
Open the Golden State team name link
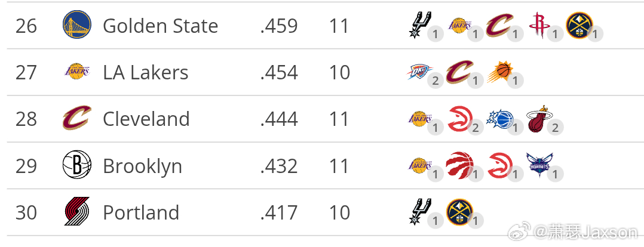pos(160,26)
